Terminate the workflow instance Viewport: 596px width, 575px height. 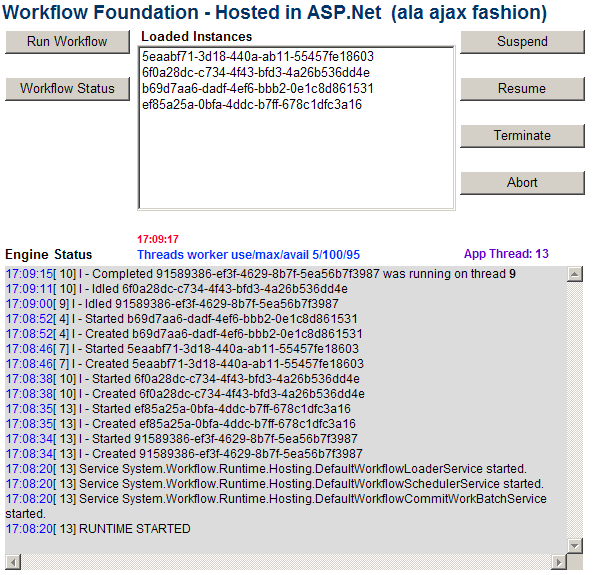(x=522, y=136)
